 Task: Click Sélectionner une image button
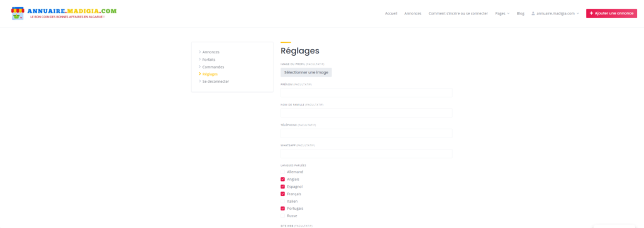306,73
